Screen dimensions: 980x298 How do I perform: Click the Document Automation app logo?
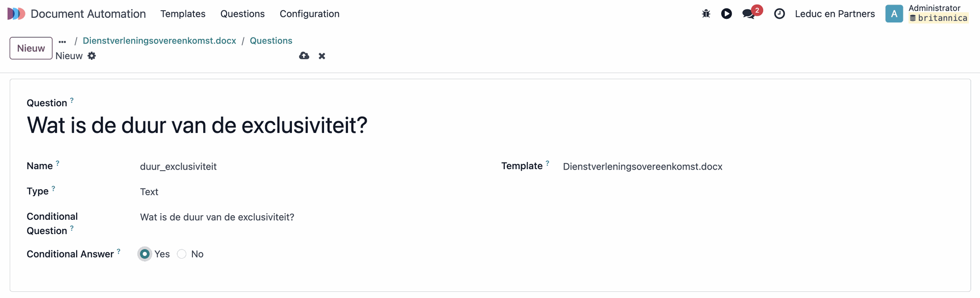[16, 14]
